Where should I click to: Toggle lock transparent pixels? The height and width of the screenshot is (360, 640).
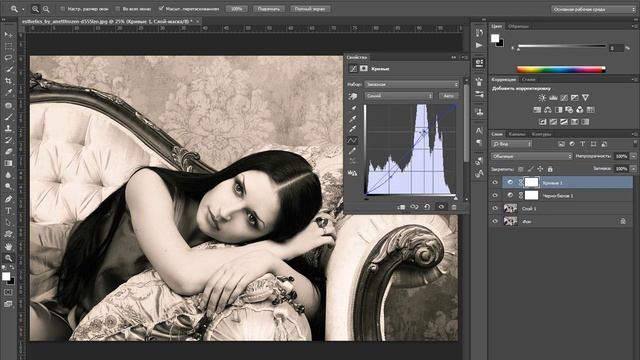click(520, 169)
